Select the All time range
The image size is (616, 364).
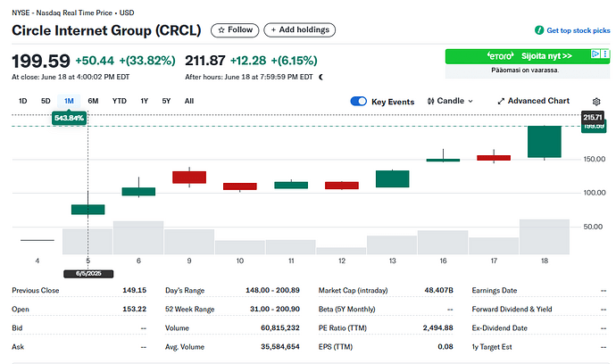[x=188, y=101]
